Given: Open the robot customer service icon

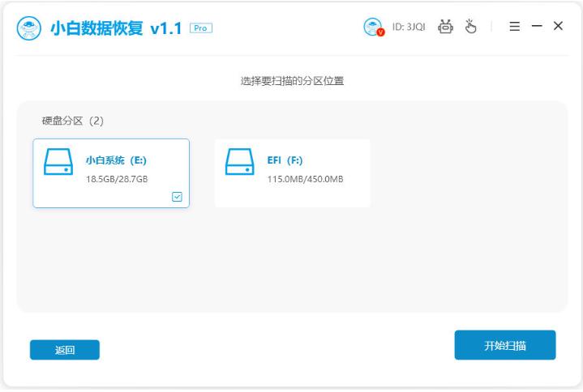Looking at the screenshot, I should click(445, 27).
